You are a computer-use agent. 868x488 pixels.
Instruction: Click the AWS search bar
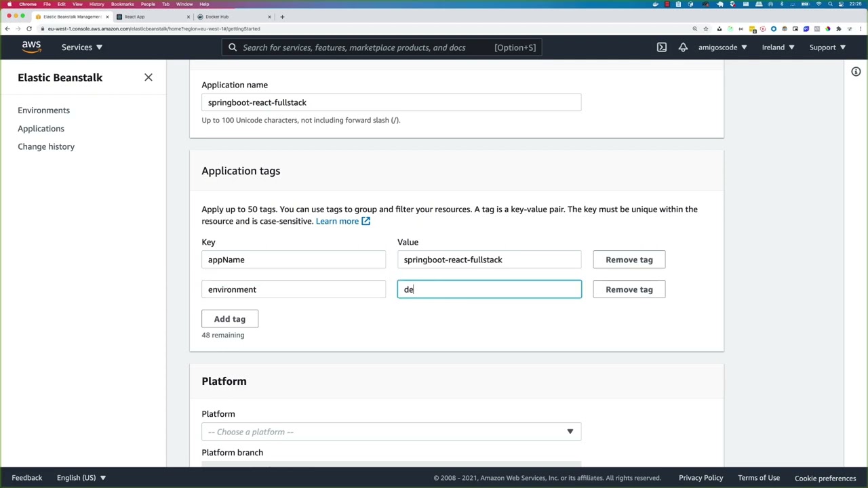[x=381, y=47]
